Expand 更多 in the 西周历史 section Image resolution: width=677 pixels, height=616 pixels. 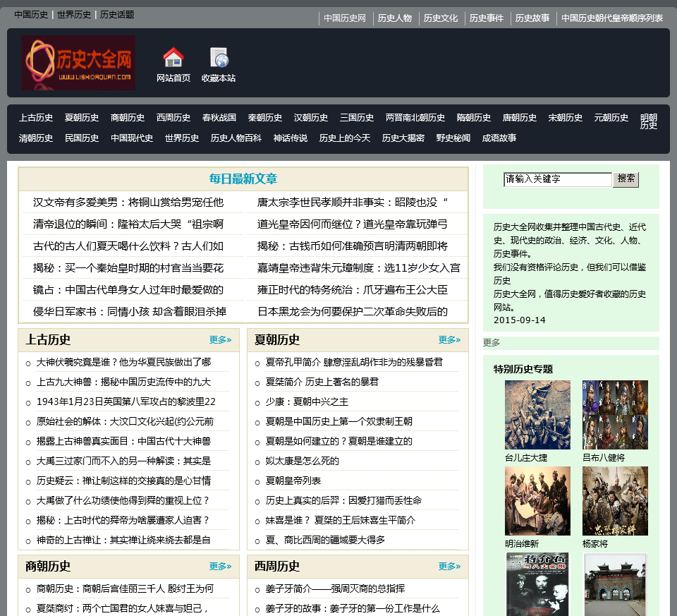pyautogui.click(x=449, y=567)
